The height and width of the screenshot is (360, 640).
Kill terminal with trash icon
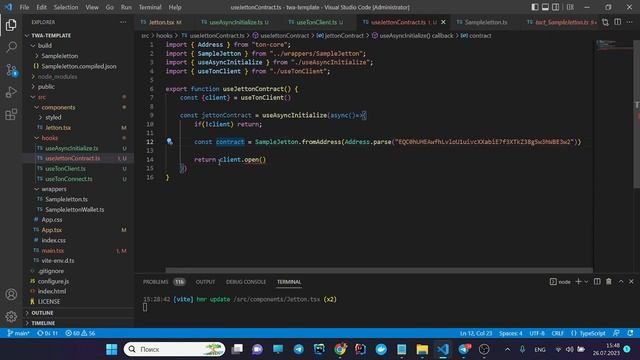(609, 282)
